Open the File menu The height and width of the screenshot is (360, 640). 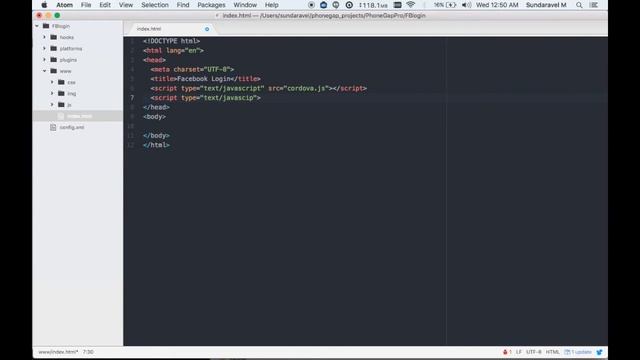(86, 5)
